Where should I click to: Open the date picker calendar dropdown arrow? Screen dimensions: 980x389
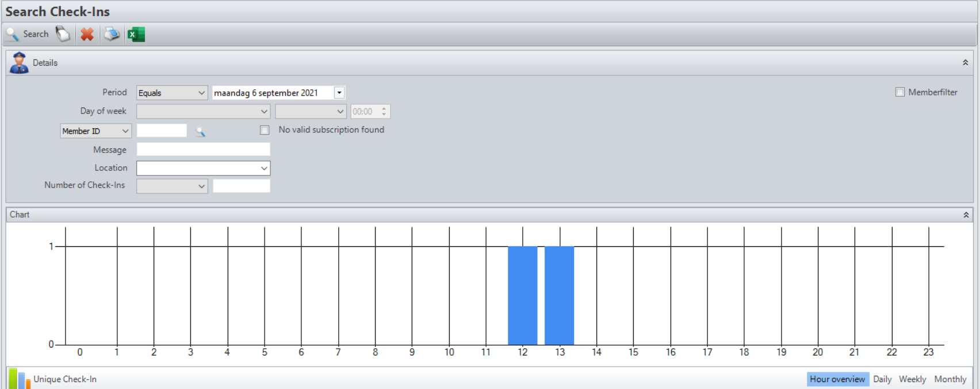339,93
